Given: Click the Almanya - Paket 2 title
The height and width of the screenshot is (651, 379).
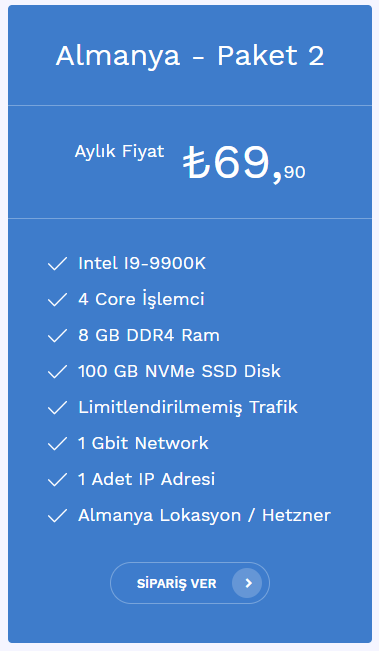Looking at the screenshot, I should 190,55.
